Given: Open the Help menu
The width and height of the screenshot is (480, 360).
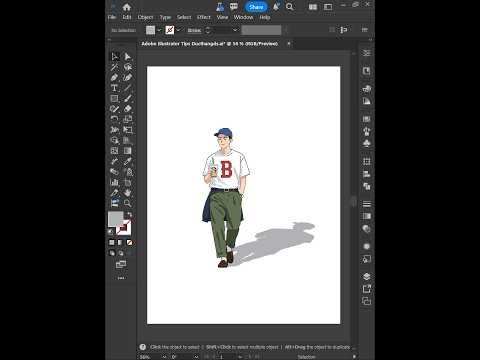Looking at the screenshot, I should coord(265,17).
